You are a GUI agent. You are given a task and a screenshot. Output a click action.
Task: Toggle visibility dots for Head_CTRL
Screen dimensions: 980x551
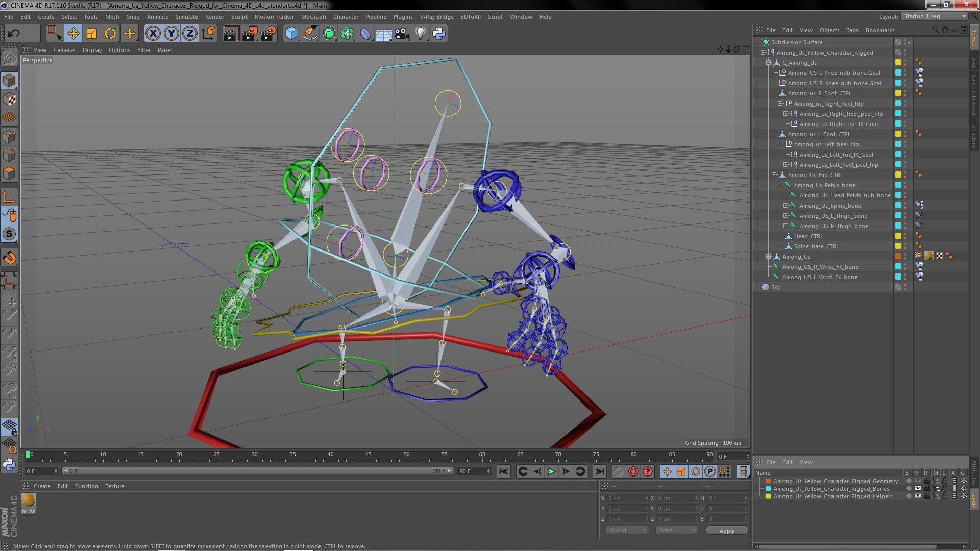905,236
